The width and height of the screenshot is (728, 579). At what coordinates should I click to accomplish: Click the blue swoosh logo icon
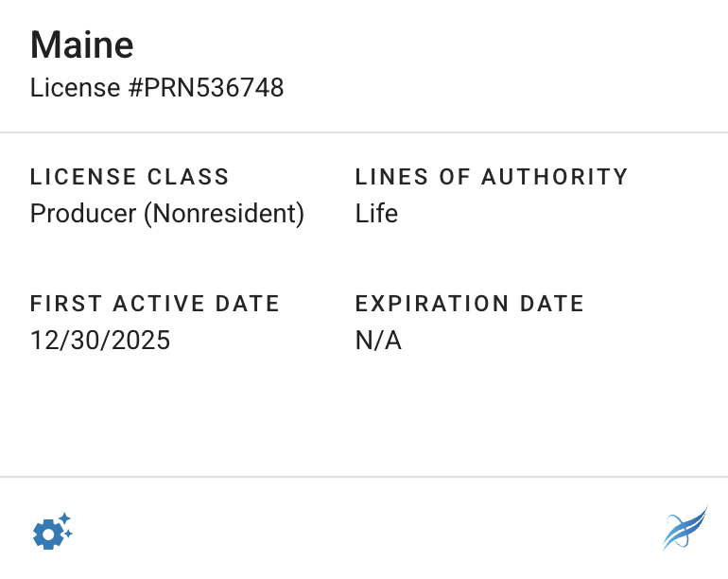685,529
